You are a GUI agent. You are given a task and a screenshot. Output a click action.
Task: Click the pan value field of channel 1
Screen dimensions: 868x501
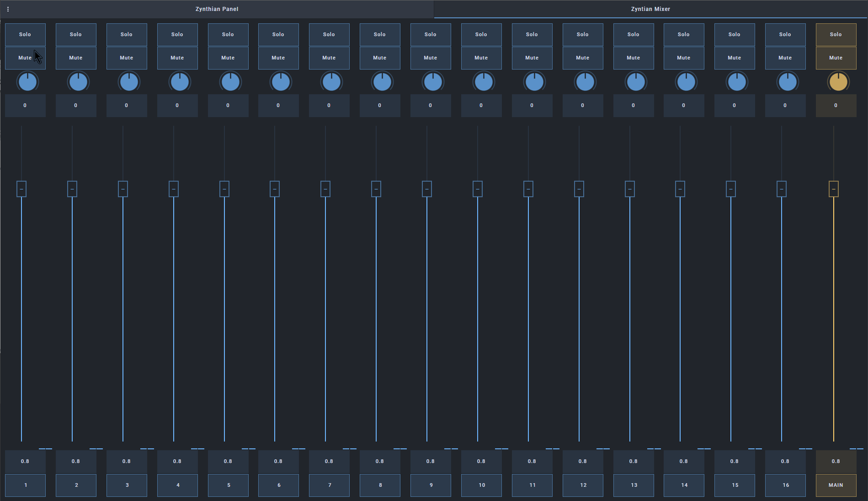[25, 106]
